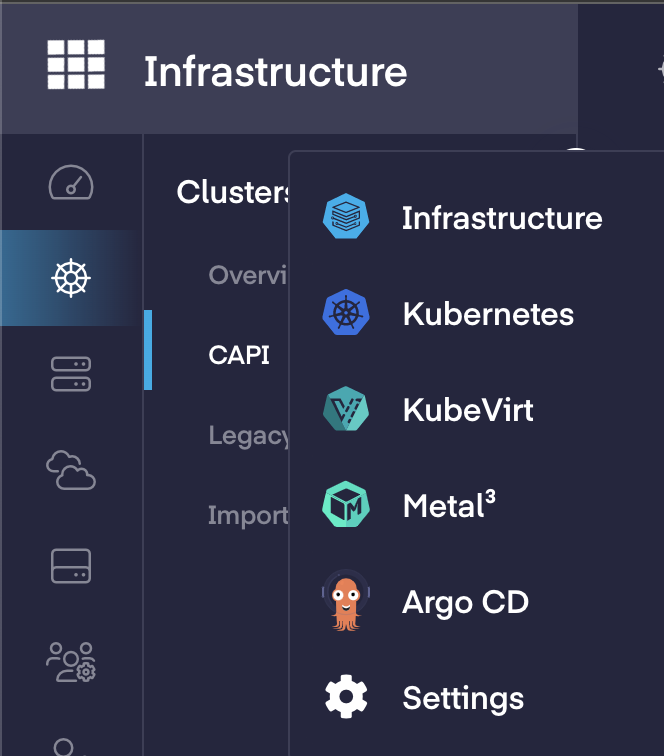The image size is (664, 756).
Task: Open the storage drive sidebar icon
Action: tap(71, 566)
